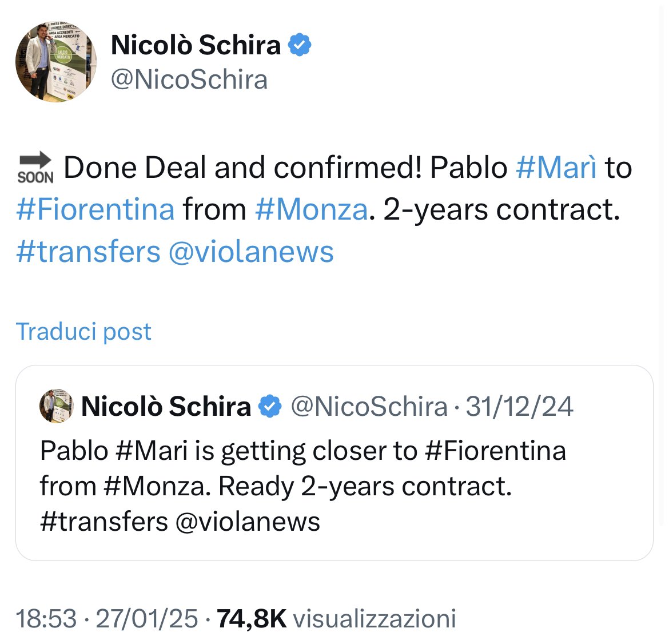Screen dimensions: 669x644
Task: Click the 31/12/24 date of quoted post
Action: (x=519, y=406)
